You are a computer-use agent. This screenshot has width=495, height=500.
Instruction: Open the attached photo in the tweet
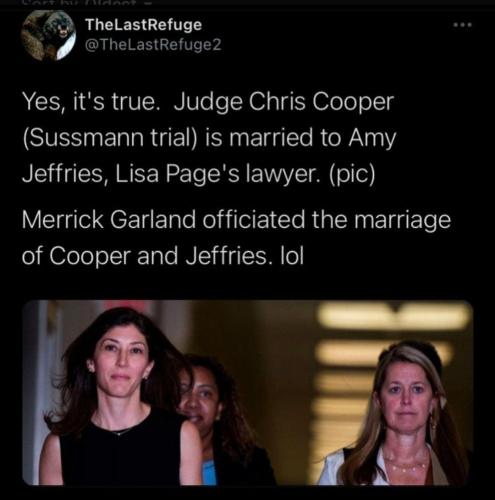coord(248,393)
